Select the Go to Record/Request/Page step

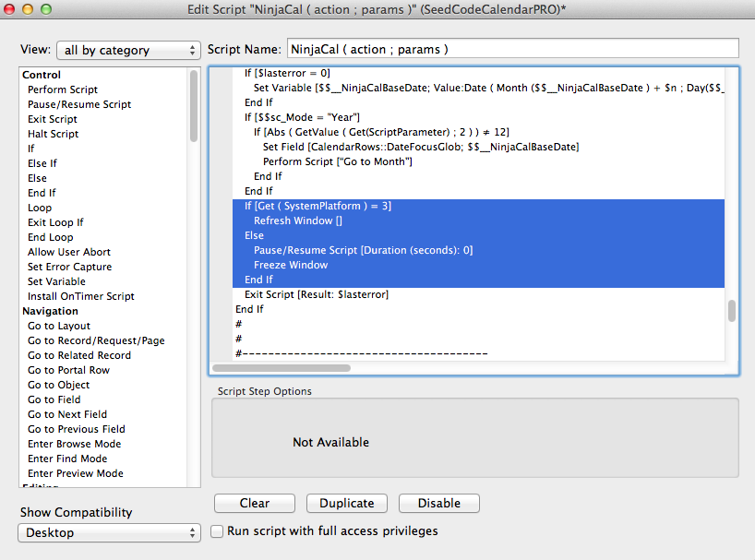96,340
